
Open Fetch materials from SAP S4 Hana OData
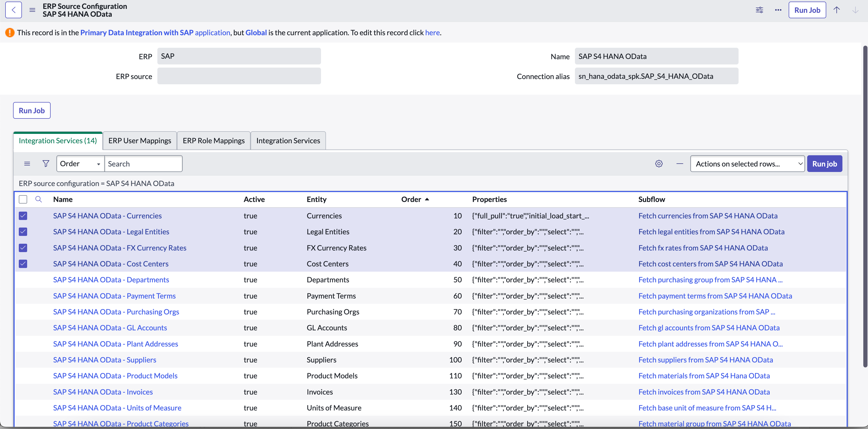click(x=704, y=376)
